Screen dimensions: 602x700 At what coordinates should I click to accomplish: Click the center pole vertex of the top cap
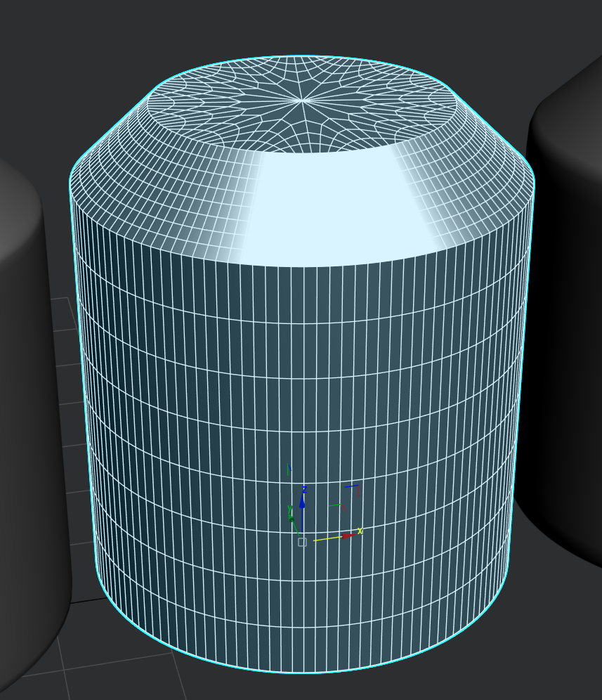point(301,98)
